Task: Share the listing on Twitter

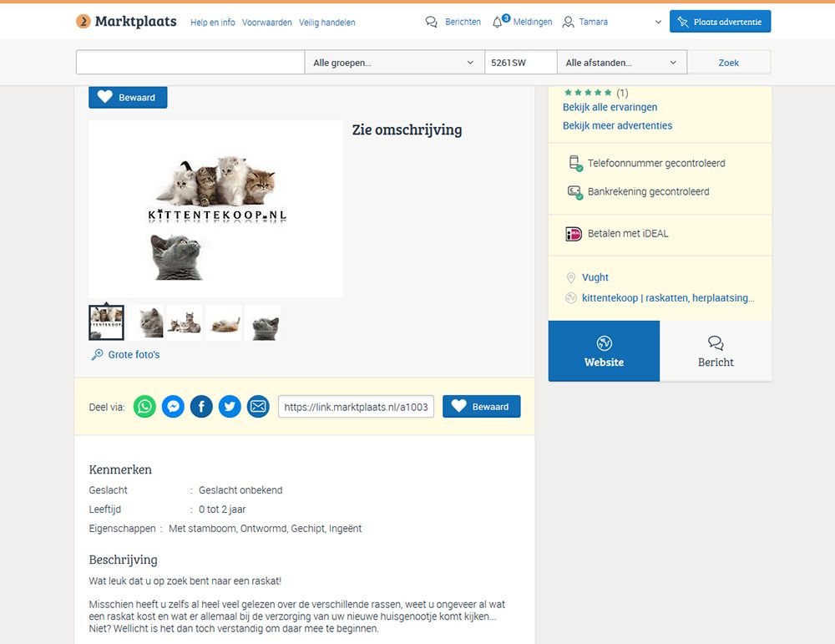Action: (x=230, y=407)
